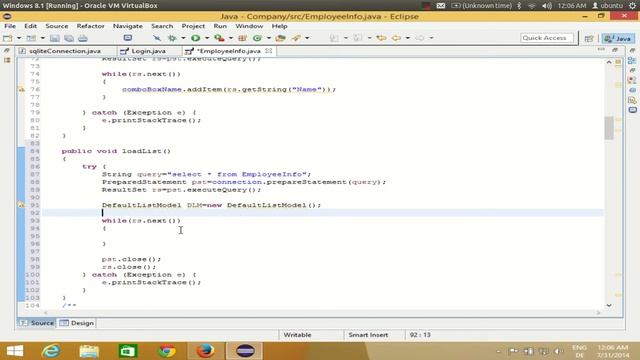
Task: Click the Open Console monitor toolbar icon
Action: (x=128, y=38)
